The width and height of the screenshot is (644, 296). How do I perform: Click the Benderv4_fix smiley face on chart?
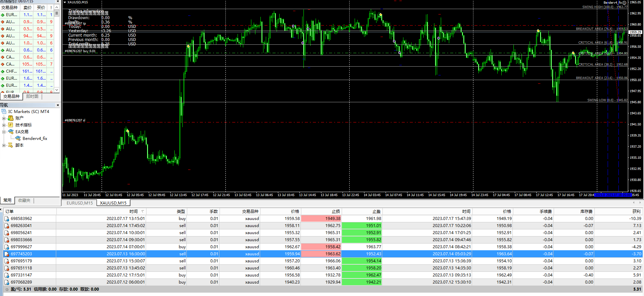(624, 3)
